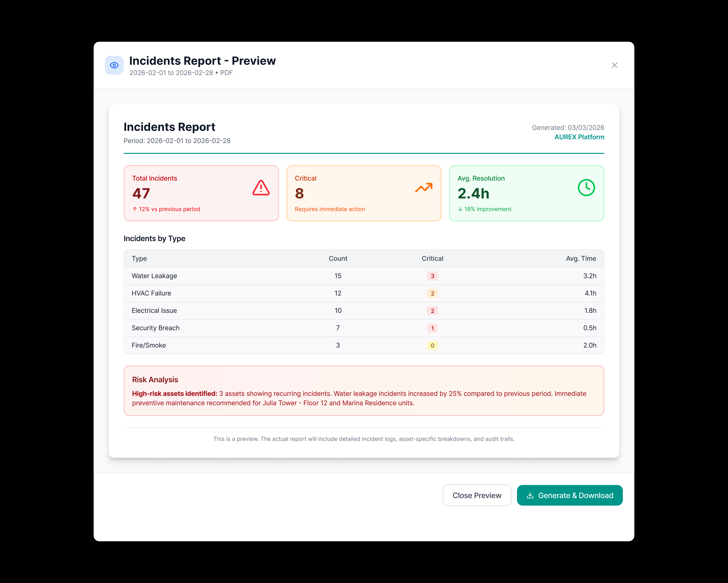Open the AUREX Platform link

579,137
